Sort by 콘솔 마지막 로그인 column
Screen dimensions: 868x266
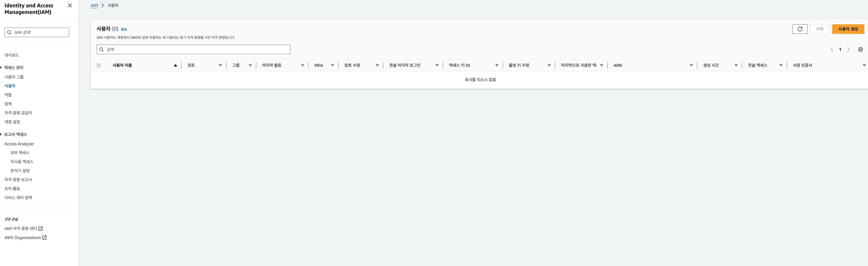click(437, 65)
